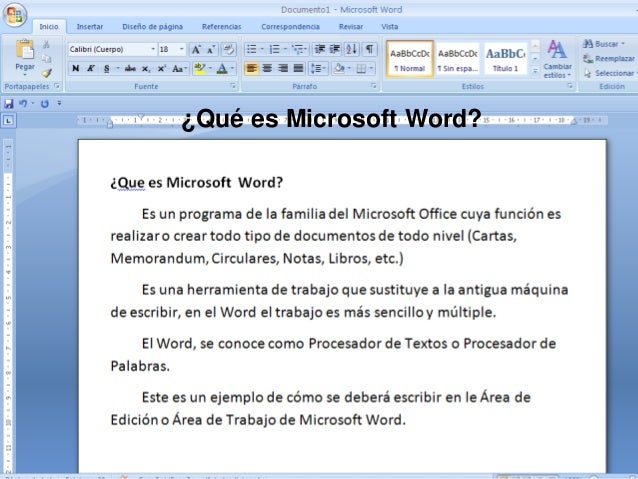Toggle Underline (S) formatting

(x=107, y=68)
